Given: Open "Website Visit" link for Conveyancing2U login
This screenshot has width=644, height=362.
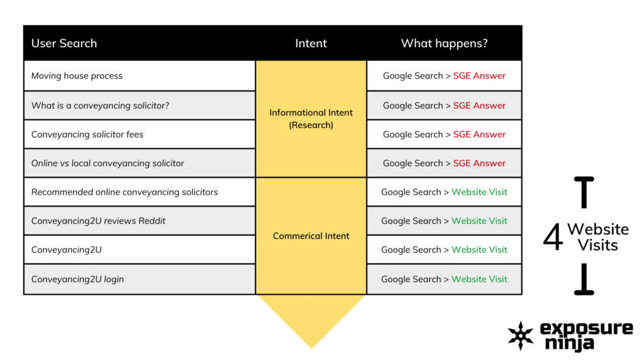Looking at the screenshot, I should pyautogui.click(x=479, y=279).
